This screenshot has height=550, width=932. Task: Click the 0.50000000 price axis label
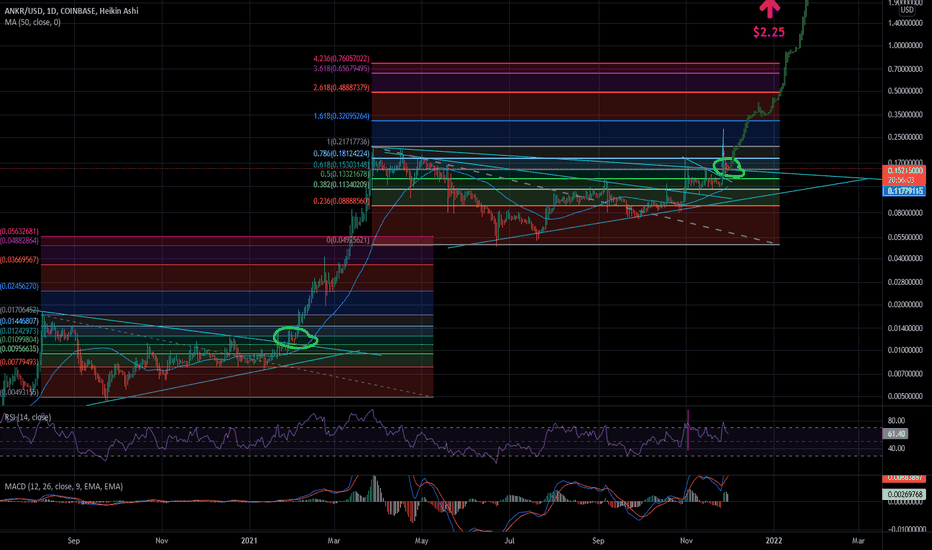click(905, 92)
